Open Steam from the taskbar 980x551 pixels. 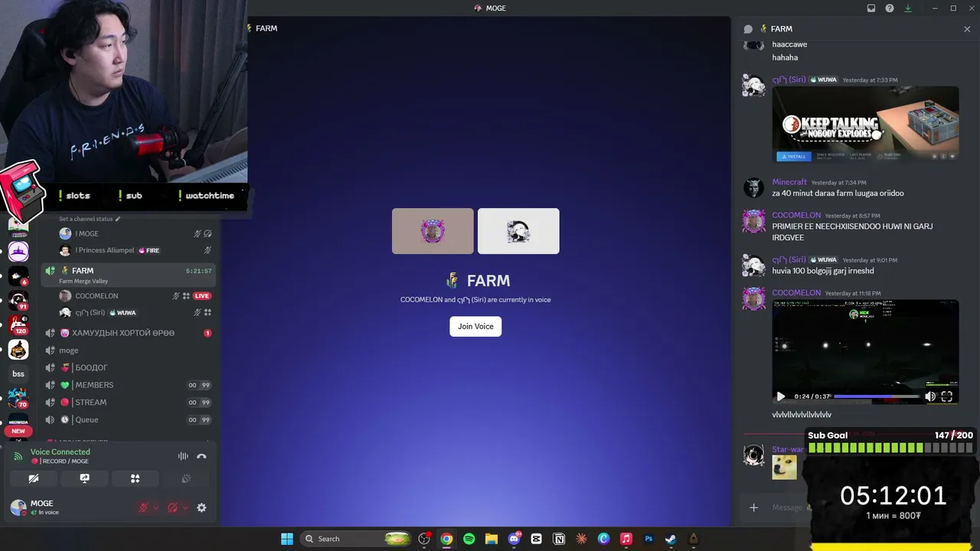tap(671, 539)
